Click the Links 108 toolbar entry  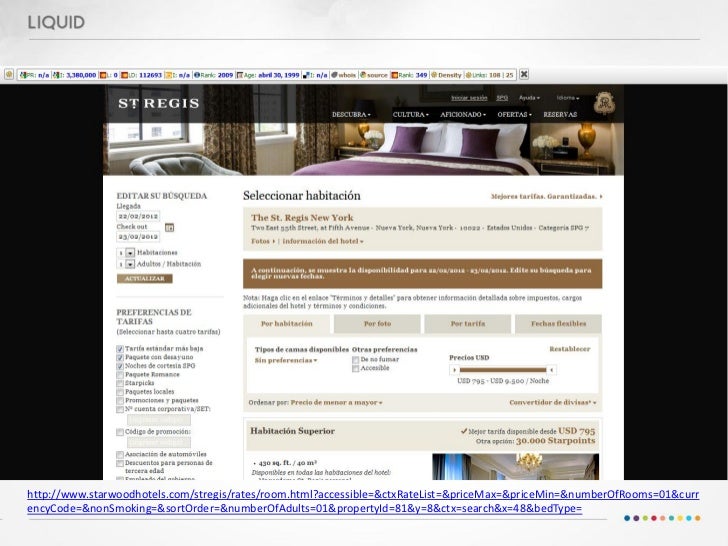pyautogui.click(x=489, y=75)
